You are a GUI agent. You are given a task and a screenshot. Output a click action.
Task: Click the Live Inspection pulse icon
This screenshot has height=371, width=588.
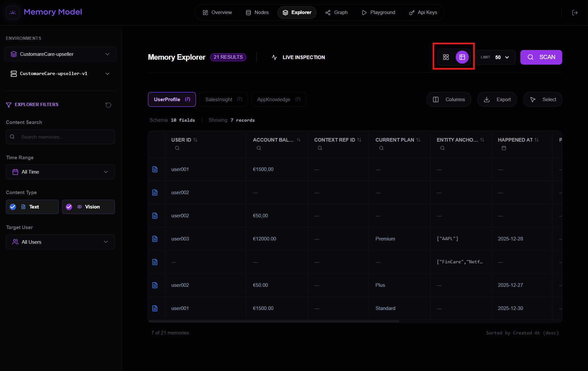(x=274, y=57)
